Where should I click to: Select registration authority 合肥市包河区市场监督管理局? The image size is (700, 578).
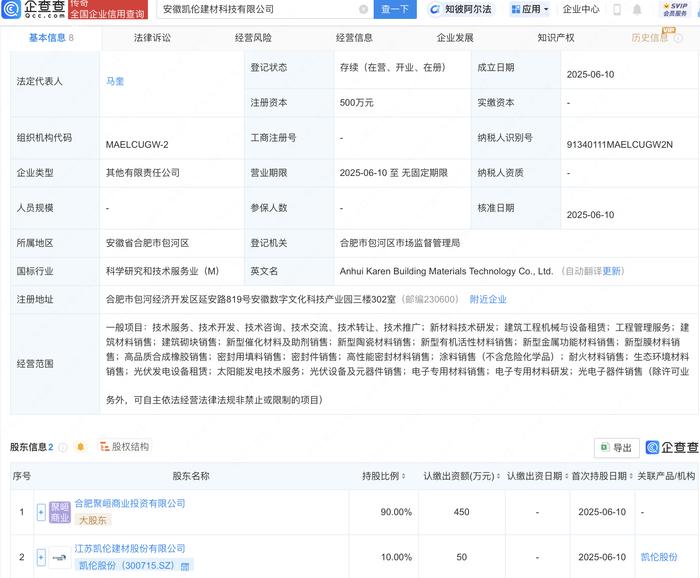(400, 243)
